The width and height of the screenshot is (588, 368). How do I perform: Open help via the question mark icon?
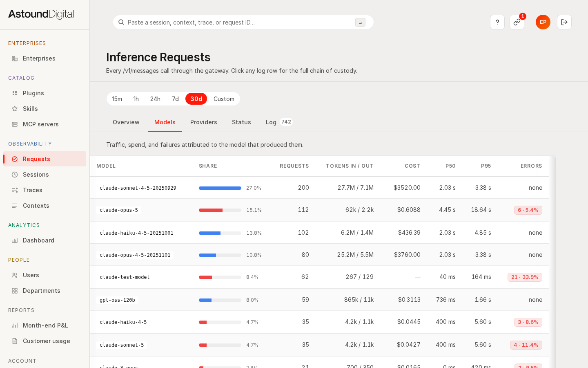pos(497,22)
